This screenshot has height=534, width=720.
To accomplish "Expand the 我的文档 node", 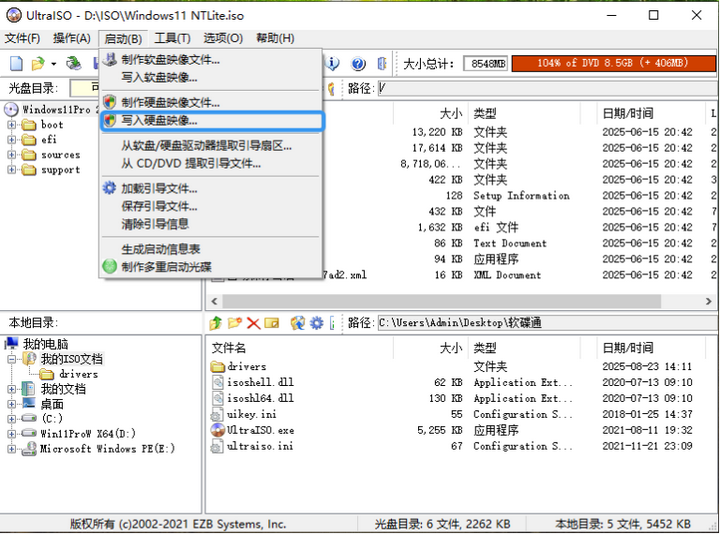I will (11, 389).
